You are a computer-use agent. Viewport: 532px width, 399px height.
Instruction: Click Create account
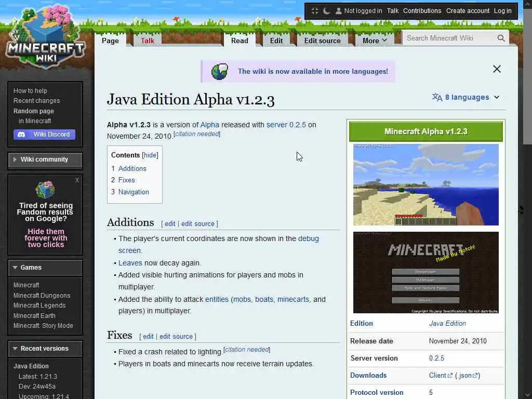[468, 11]
